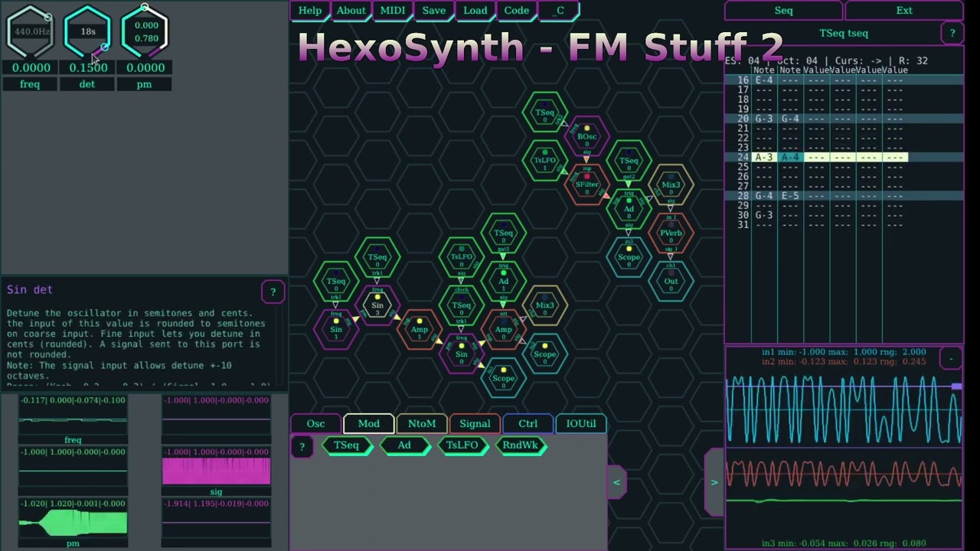Pick the RndWk node from Mod palette
The width and height of the screenshot is (980, 551).
pos(521,445)
